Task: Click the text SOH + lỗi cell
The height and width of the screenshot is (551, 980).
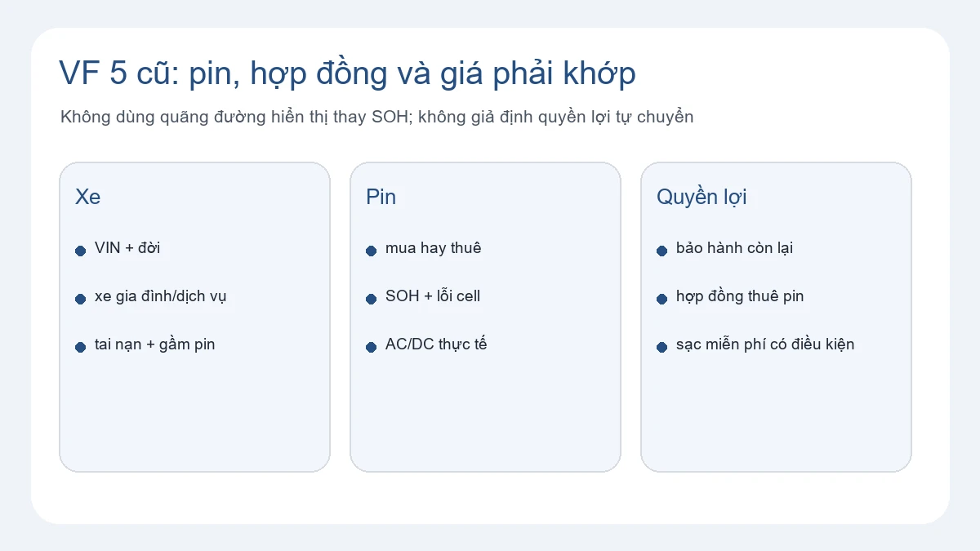Action: 433,296
